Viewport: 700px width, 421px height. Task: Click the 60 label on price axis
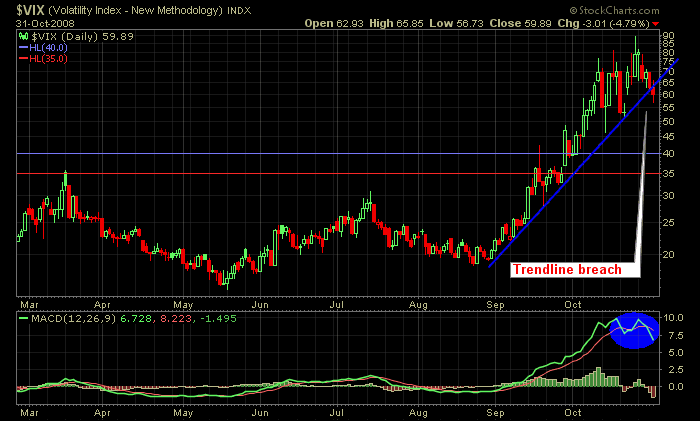tap(668, 95)
